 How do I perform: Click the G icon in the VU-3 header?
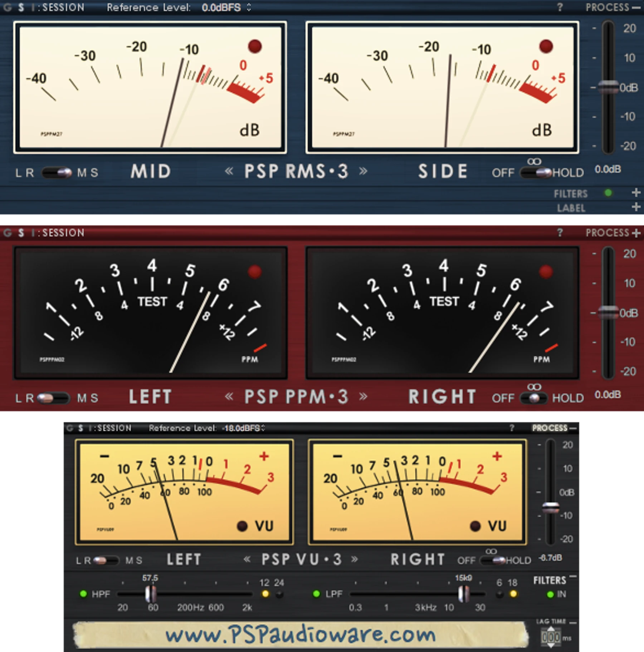(70, 428)
